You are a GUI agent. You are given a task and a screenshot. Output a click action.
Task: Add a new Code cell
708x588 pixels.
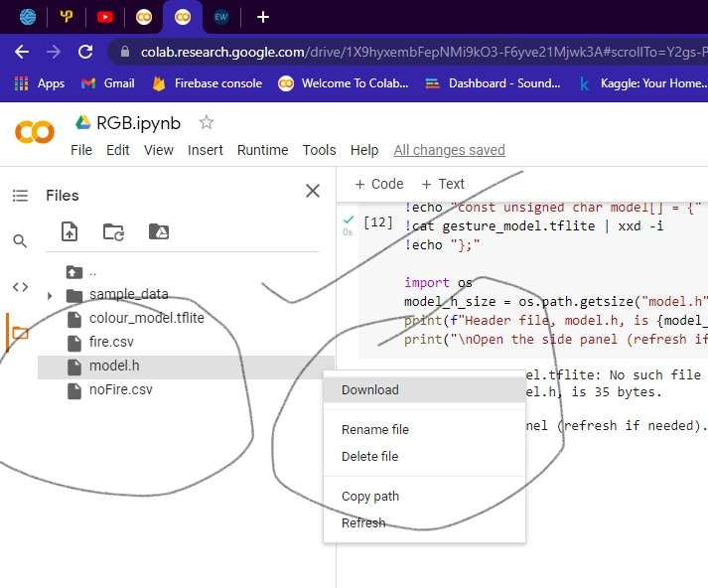379,184
